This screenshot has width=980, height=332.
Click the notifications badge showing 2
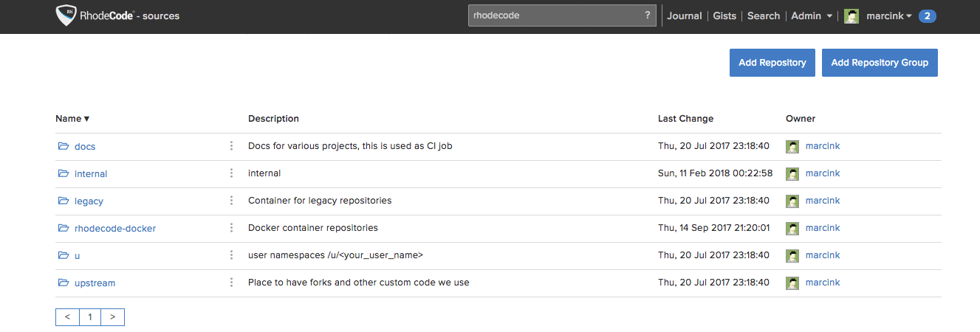(928, 15)
